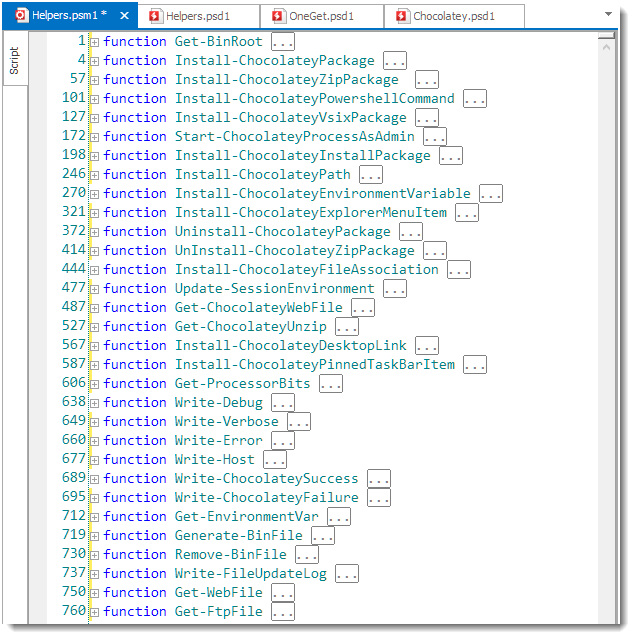Expand the Write-Debug function fold
The height and width of the screenshot is (639, 635).
95,403
